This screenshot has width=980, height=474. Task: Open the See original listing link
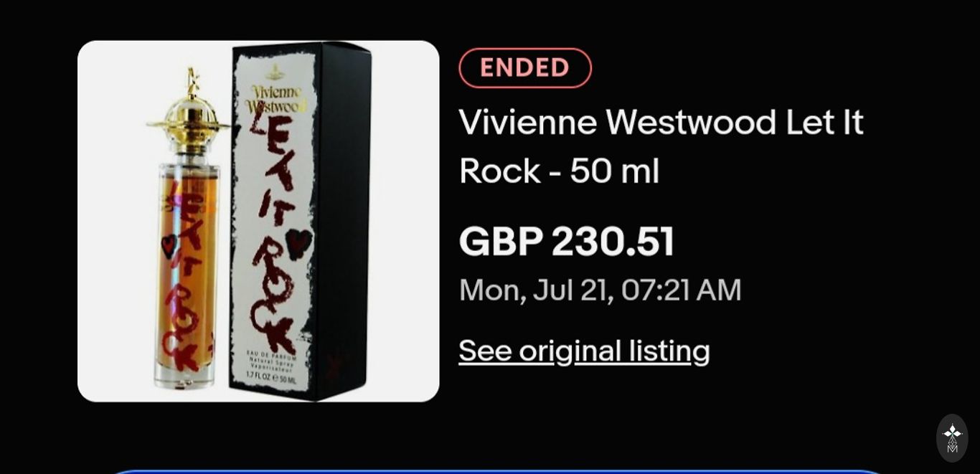click(x=584, y=351)
